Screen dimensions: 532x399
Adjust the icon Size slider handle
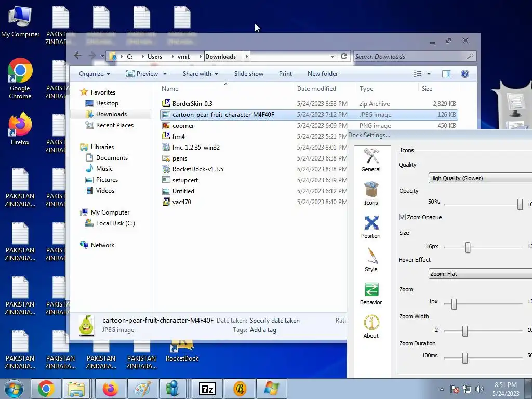point(468,247)
